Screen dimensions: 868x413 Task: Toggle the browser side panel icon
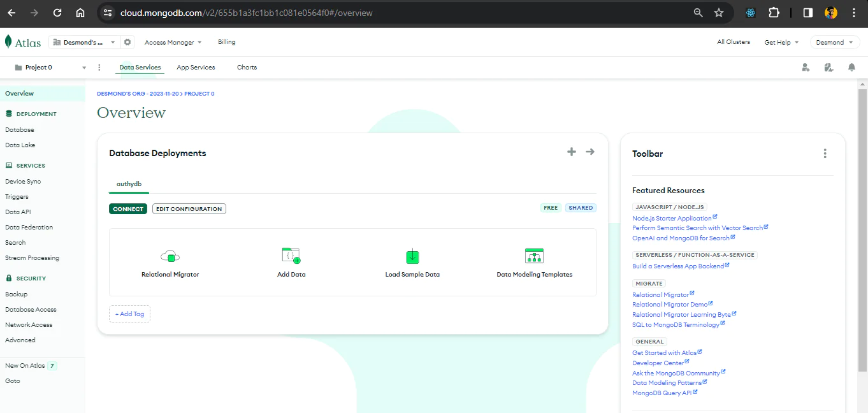808,13
